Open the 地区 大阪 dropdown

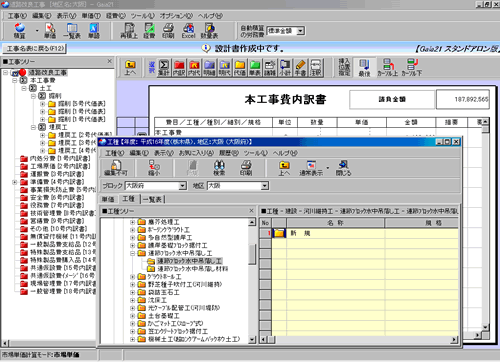(x=265, y=186)
